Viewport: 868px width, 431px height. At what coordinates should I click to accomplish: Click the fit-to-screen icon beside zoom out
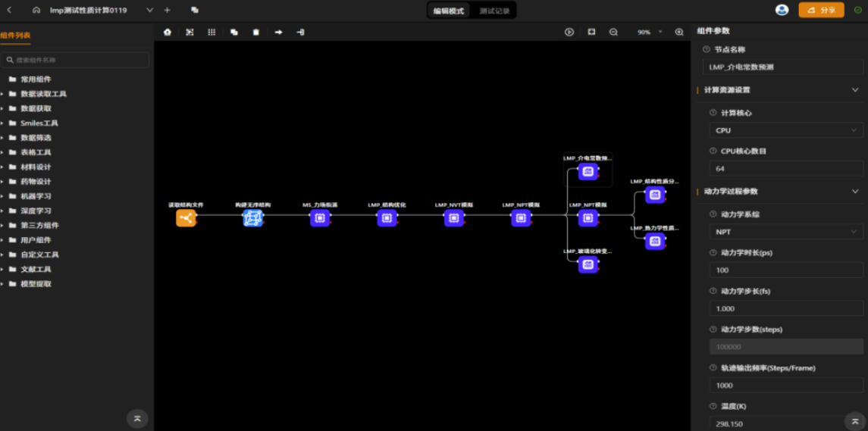591,32
